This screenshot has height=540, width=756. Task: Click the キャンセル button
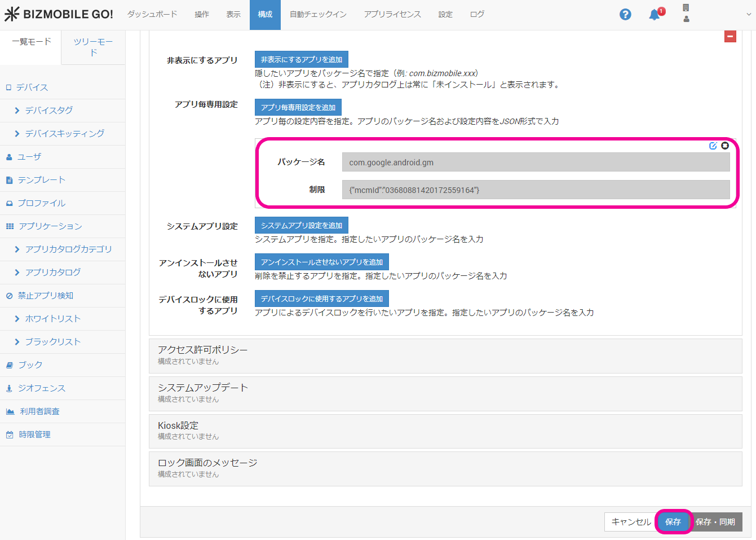(631, 522)
